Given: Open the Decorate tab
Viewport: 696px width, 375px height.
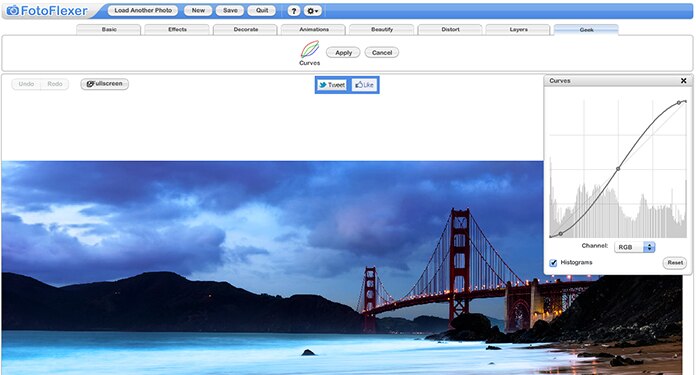Looking at the screenshot, I should (245, 30).
